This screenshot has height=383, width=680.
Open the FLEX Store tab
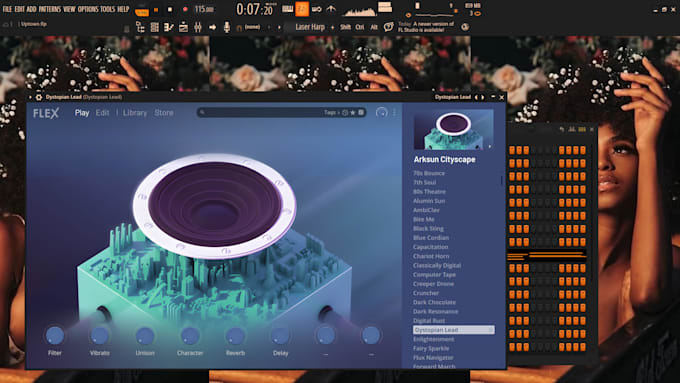pyautogui.click(x=164, y=113)
